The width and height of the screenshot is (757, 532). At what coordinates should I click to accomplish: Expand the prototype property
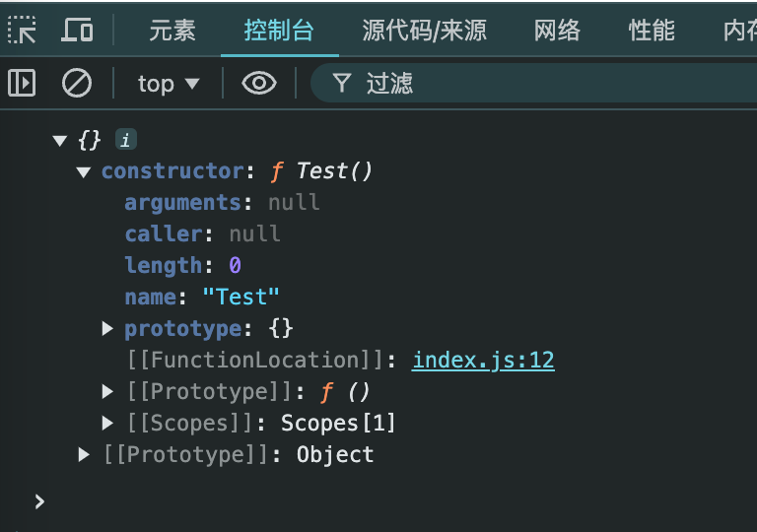coord(108,328)
